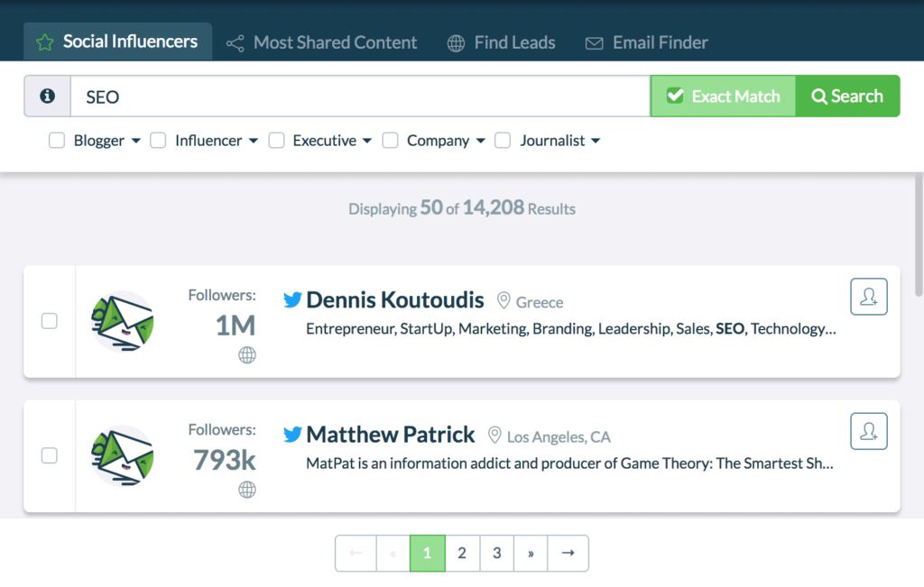Click Matthew Patrick MatPat bio text

(570, 463)
